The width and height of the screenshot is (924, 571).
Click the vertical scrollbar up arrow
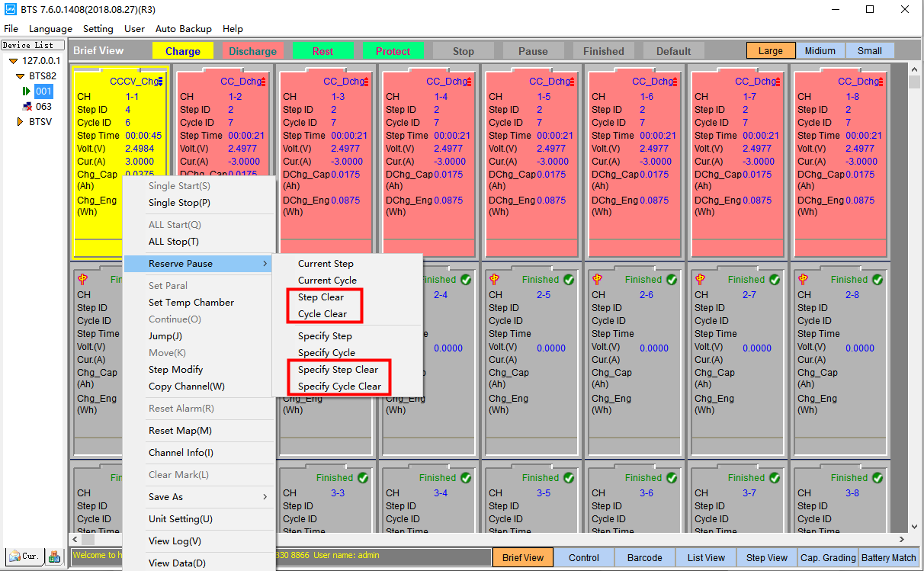pos(915,70)
